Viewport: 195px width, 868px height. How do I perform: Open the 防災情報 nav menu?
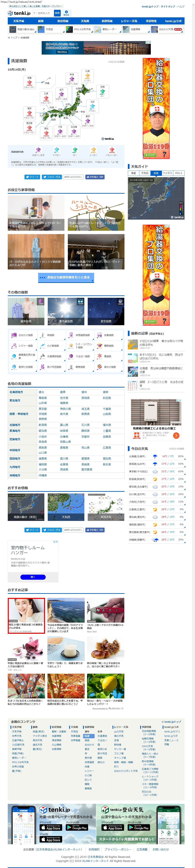pos(63,21)
